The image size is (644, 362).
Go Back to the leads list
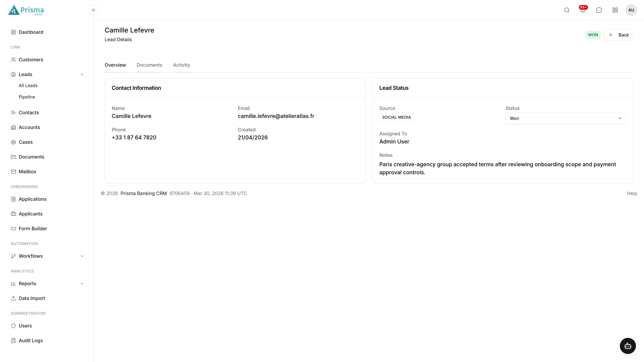tap(619, 35)
